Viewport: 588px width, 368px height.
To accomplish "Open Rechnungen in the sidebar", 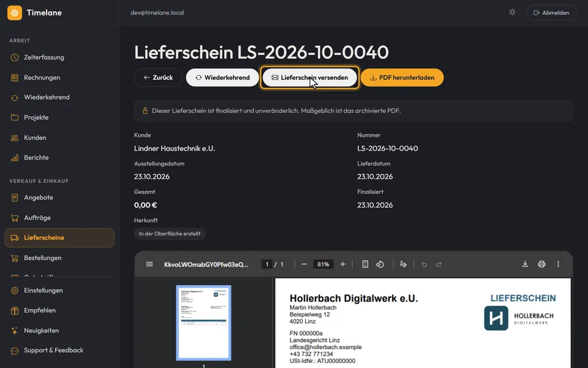I will 59,77.
